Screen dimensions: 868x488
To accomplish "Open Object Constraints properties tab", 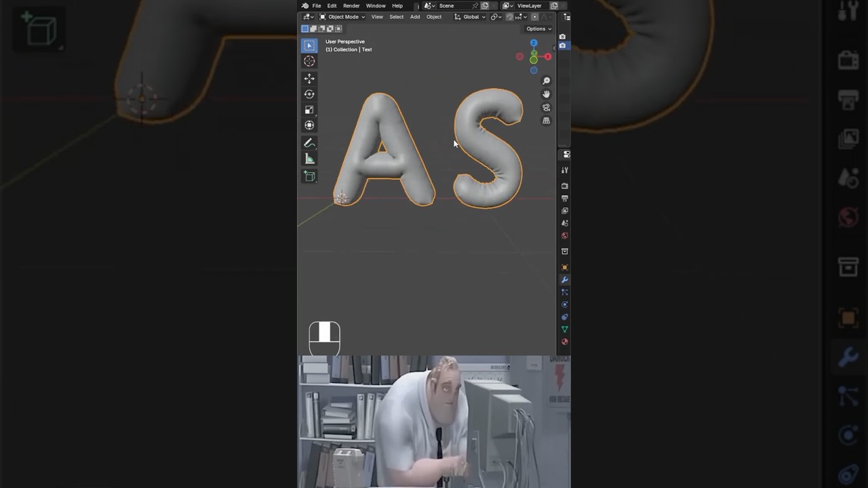I will pyautogui.click(x=565, y=317).
